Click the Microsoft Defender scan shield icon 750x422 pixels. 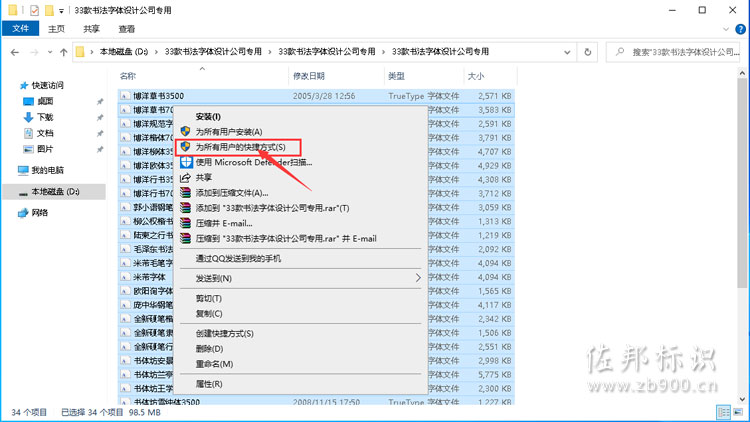tap(184, 161)
